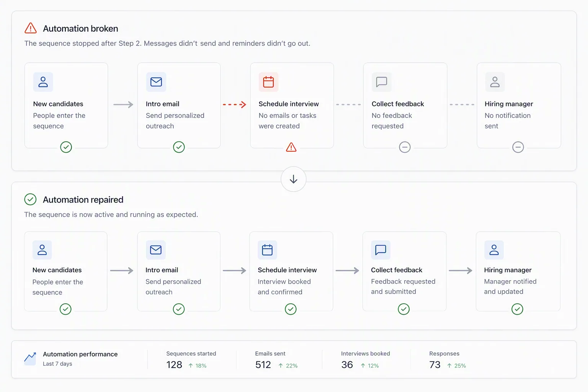Click "No notification sent" description

508,121
